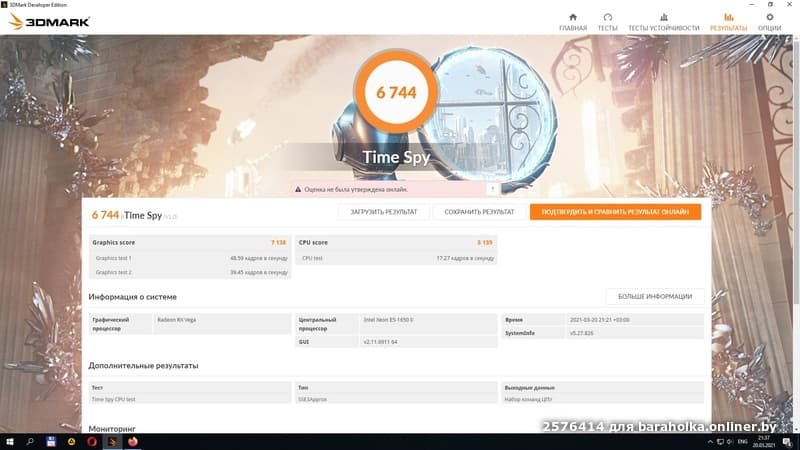The image size is (800, 450).
Task: Open the Windows Start menu
Action: (x=9, y=442)
